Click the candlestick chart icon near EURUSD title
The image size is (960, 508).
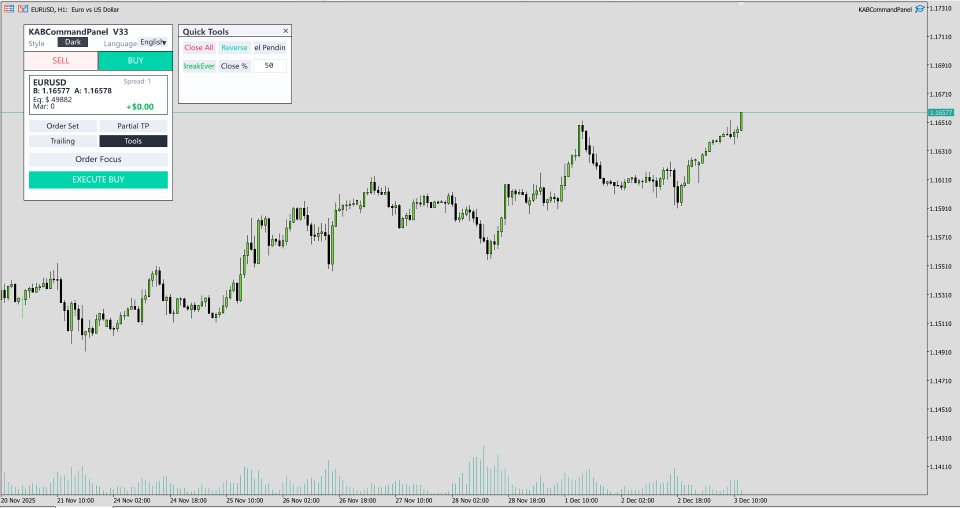coord(23,9)
